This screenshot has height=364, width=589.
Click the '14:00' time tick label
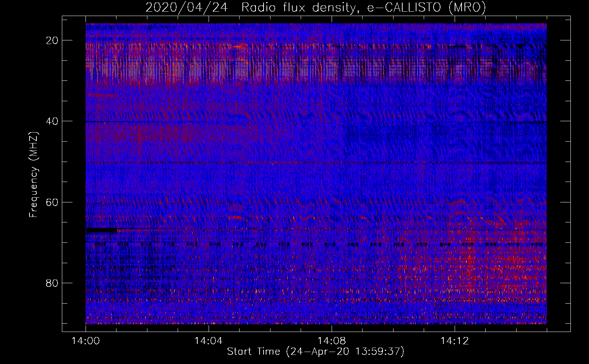(x=86, y=341)
